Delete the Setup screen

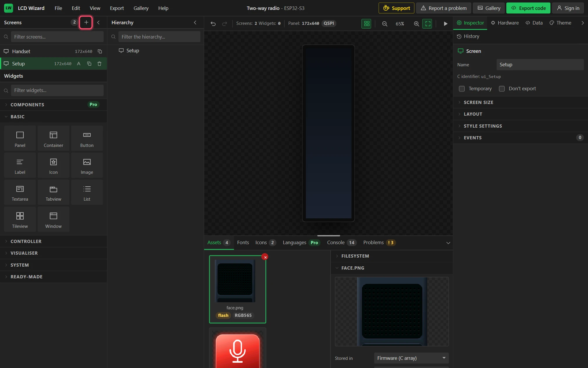pos(99,64)
